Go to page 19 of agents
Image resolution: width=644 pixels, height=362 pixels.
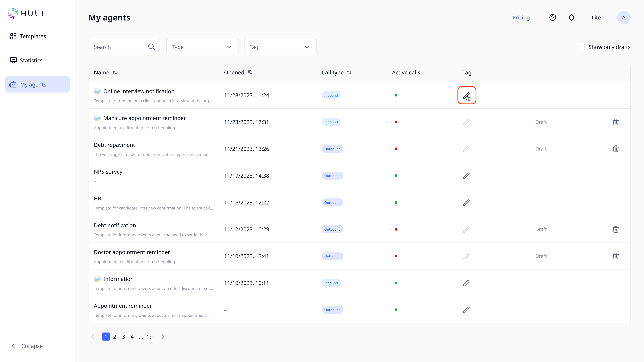(149, 337)
